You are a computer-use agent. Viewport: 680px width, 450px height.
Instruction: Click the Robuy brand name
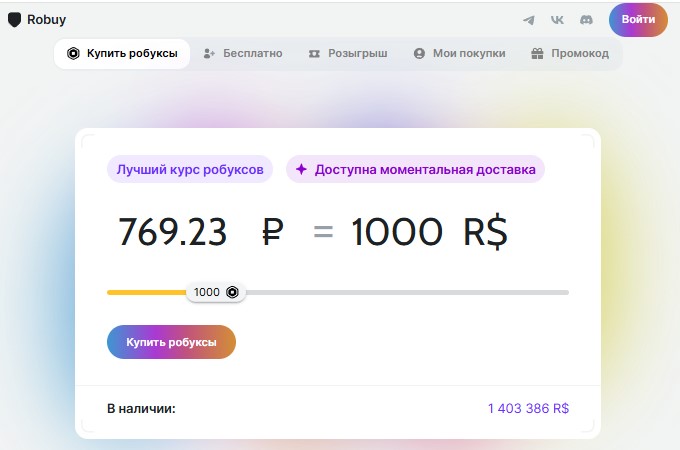(46, 20)
